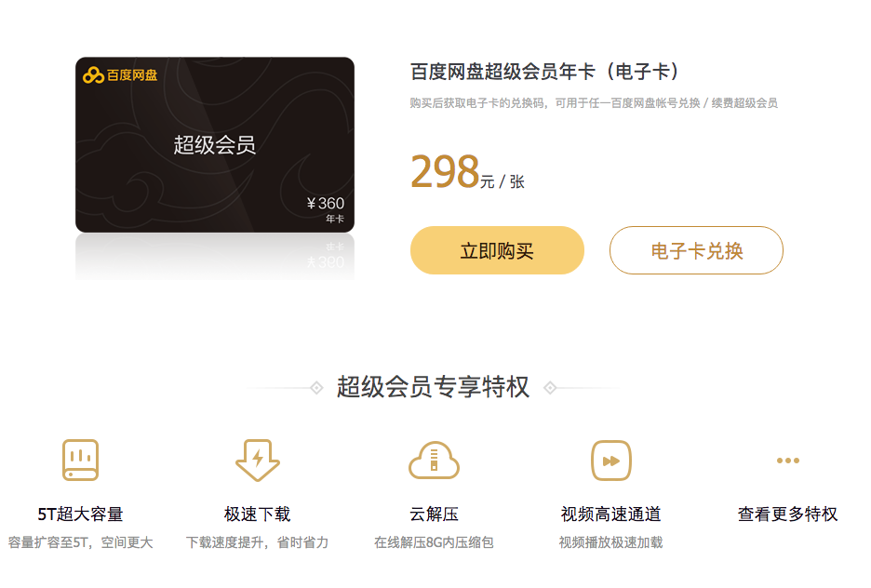Select the 云解压 feature label
Screen dimensions: 871x588
click(434, 514)
